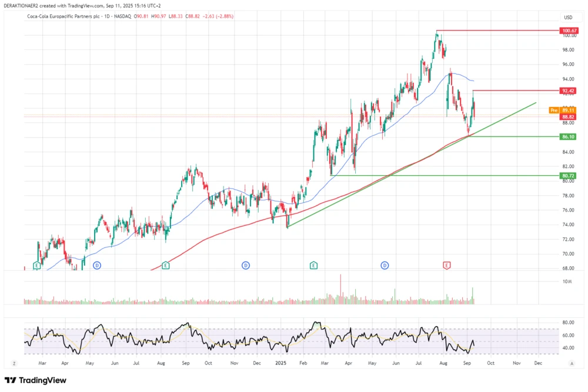588x392 pixels.
Task: Click the red 100.67 price level label
Action: pos(568,31)
